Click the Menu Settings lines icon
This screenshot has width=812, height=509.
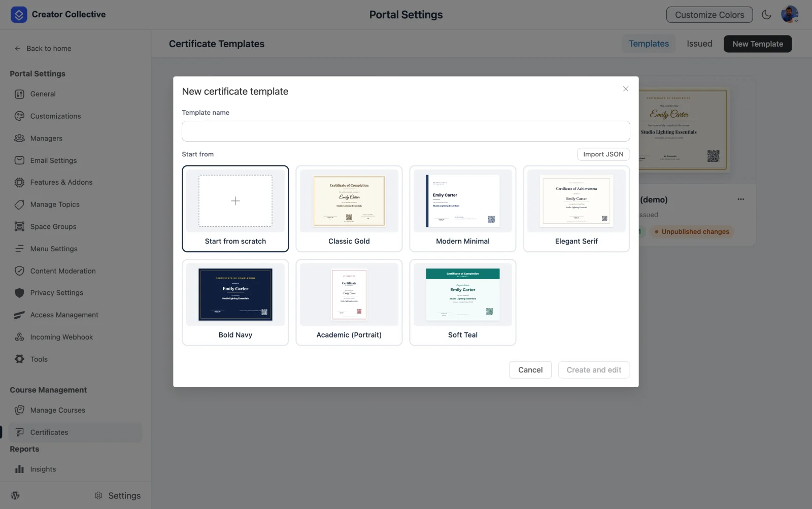tap(19, 249)
